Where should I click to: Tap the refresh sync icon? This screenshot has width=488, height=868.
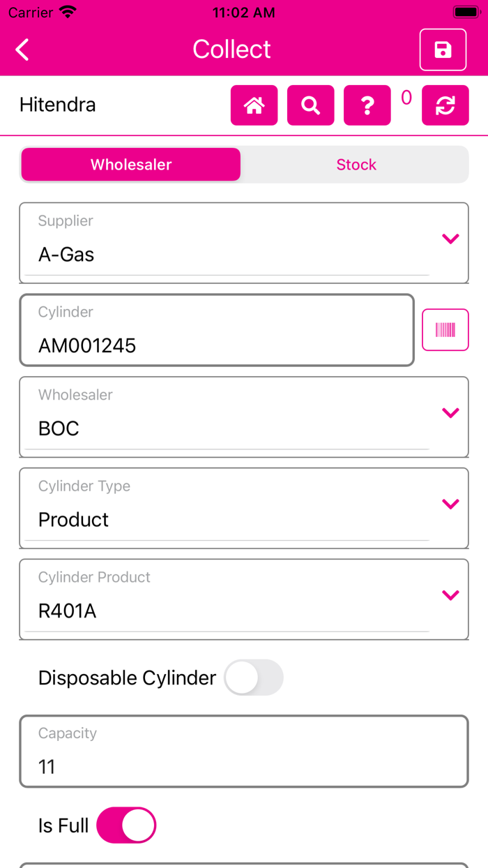445,105
